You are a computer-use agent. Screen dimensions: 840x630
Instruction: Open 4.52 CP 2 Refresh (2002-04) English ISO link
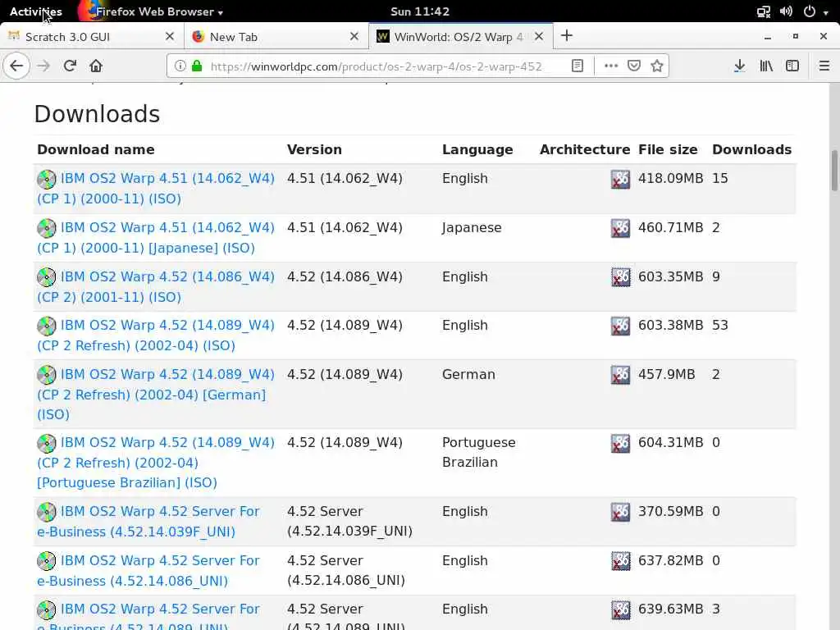click(x=156, y=336)
